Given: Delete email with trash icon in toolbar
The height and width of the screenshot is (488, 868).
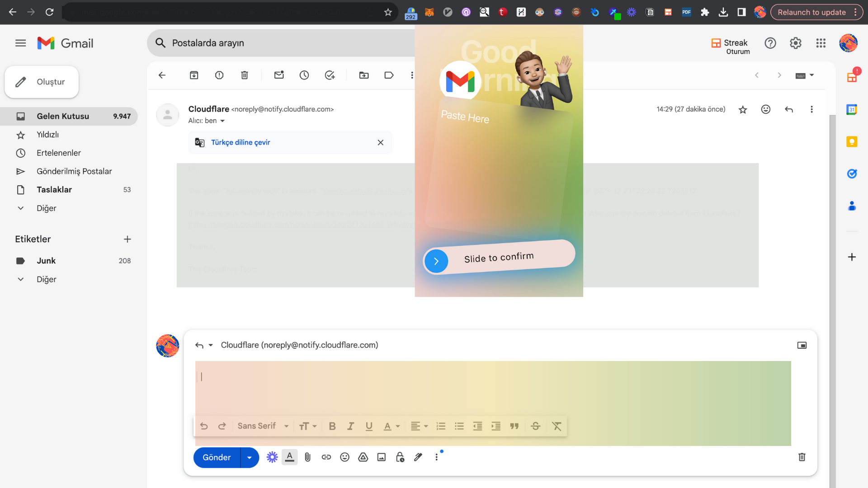Looking at the screenshot, I should tap(245, 75).
